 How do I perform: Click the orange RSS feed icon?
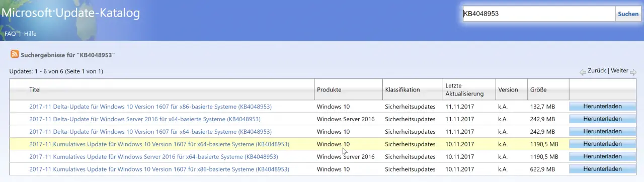(x=15, y=54)
